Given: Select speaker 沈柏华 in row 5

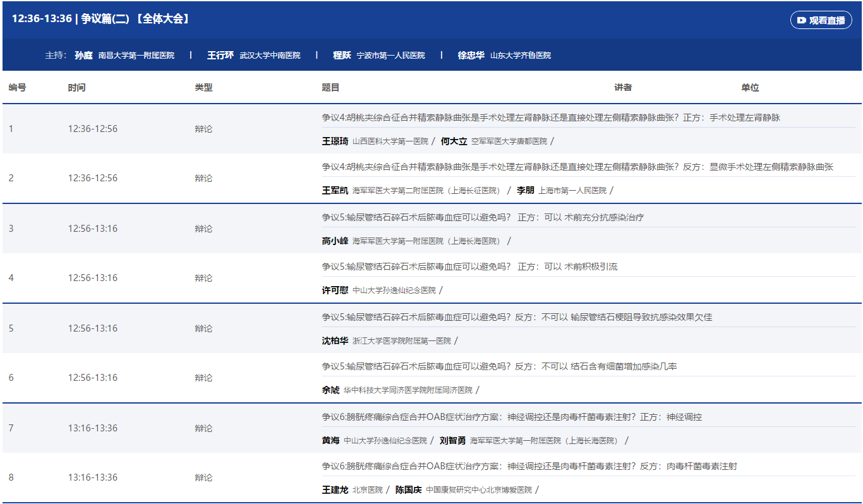Looking at the screenshot, I should 335,341.
